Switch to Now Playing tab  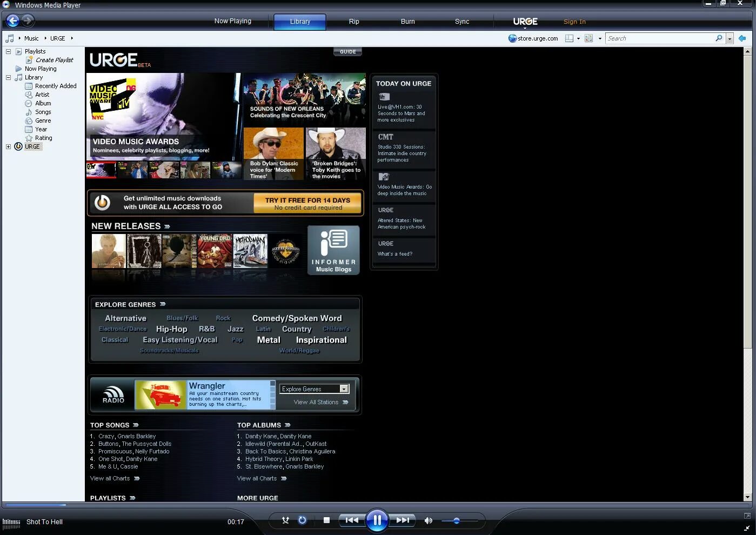232,21
